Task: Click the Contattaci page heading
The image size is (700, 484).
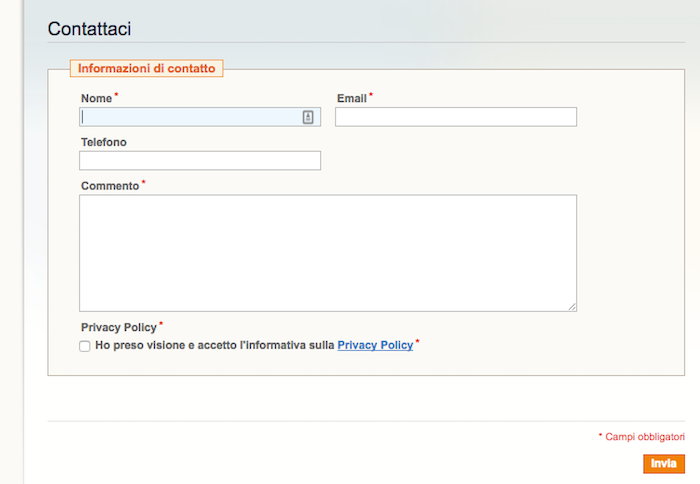Action: coord(89,29)
